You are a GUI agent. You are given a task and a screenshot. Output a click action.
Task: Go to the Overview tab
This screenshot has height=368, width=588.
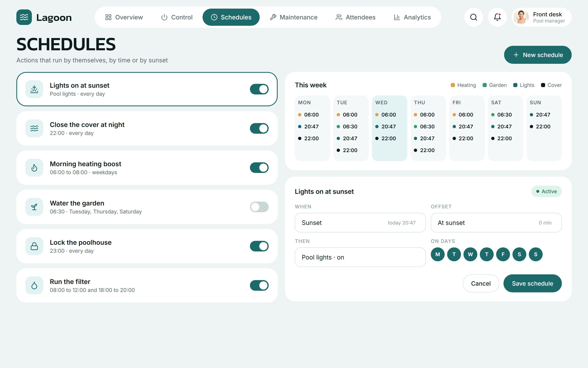[x=124, y=17]
